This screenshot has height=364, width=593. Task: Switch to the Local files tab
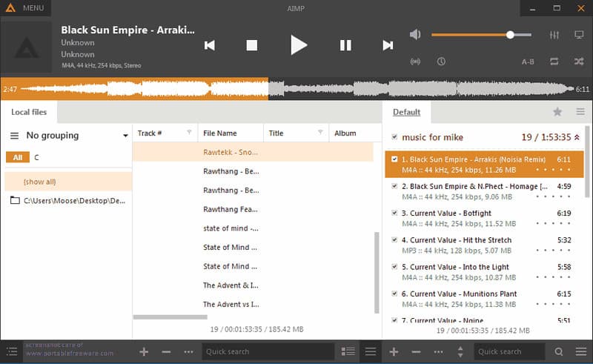pos(29,112)
